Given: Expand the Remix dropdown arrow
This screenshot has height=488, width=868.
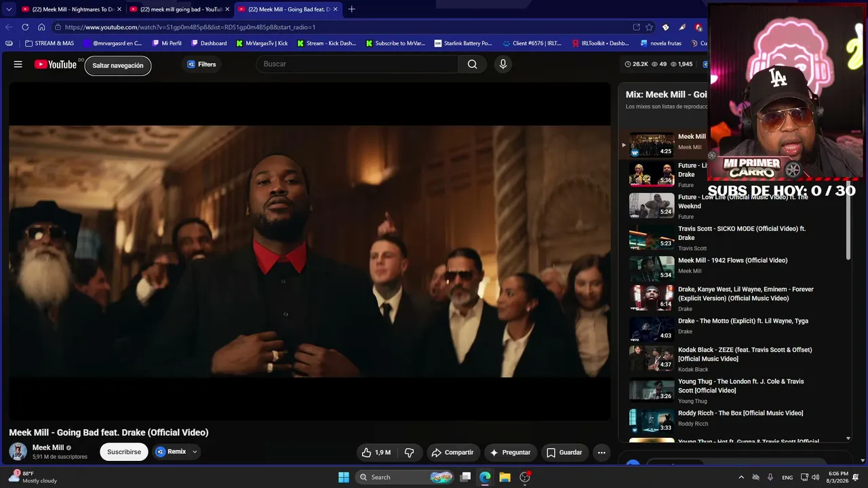Looking at the screenshot, I should tap(195, 452).
